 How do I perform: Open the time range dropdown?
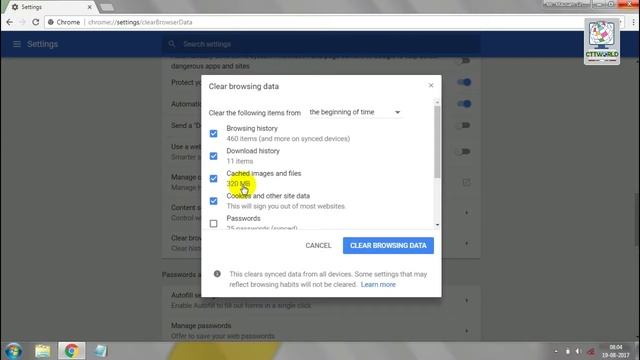click(x=355, y=112)
